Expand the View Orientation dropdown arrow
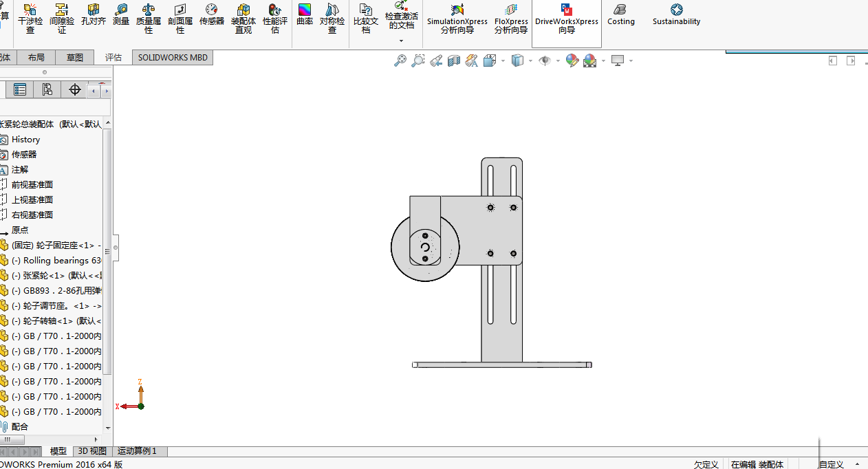The height and width of the screenshot is (469, 868). coord(503,61)
